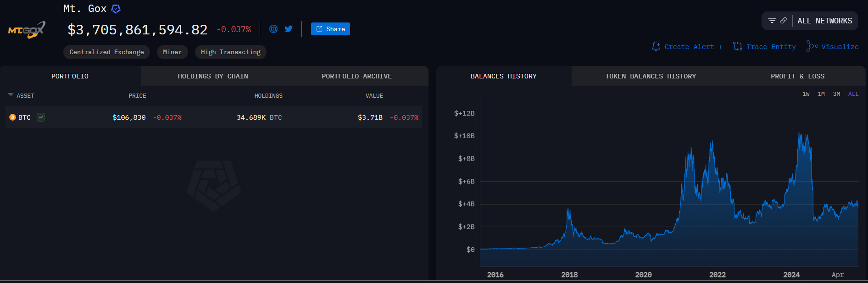Image resolution: width=868 pixels, height=283 pixels.
Task: Click the BTC trend chart icon
Action: click(x=41, y=117)
